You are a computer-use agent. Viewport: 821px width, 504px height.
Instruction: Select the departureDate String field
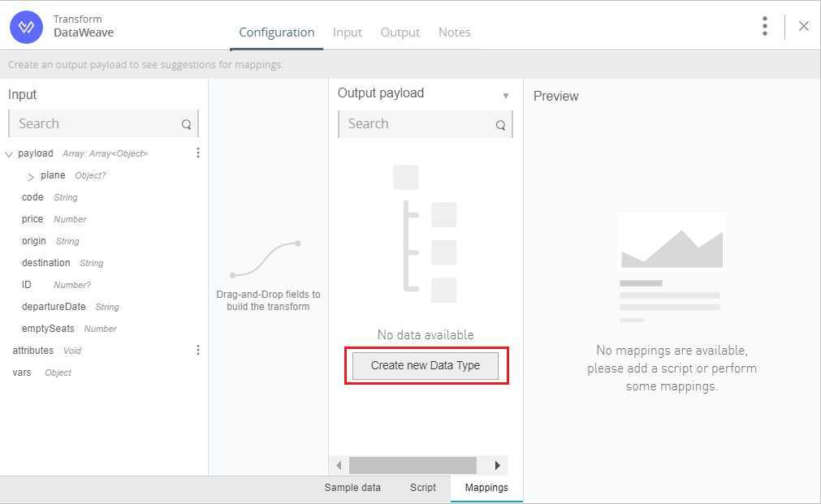pos(70,308)
